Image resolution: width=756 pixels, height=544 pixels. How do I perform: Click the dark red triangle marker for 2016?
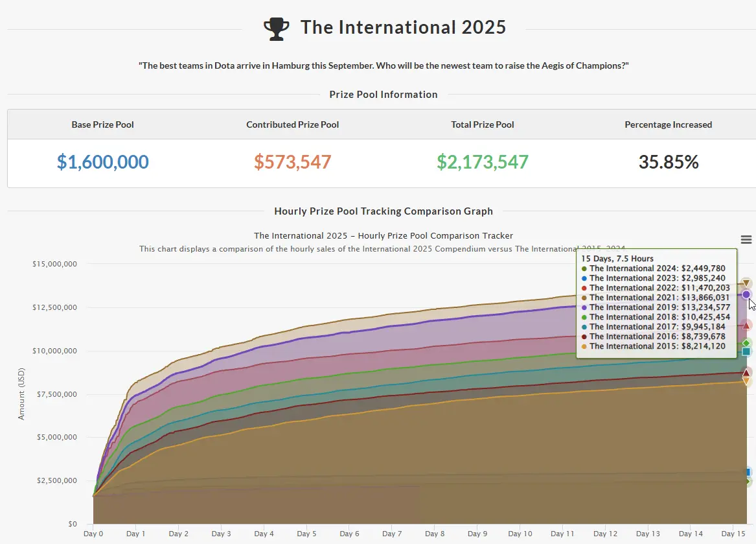coord(746,373)
